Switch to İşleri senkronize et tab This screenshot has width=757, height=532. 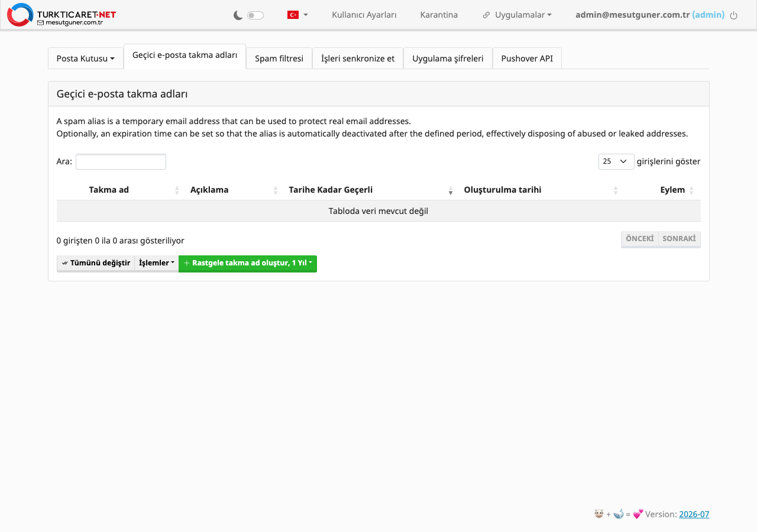pos(358,59)
